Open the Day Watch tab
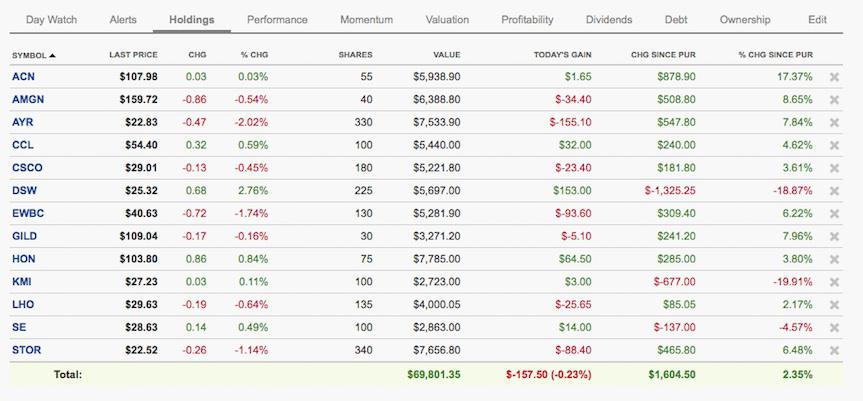Image resolution: width=863 pixels, height=401 pixels. click(51, 20)
